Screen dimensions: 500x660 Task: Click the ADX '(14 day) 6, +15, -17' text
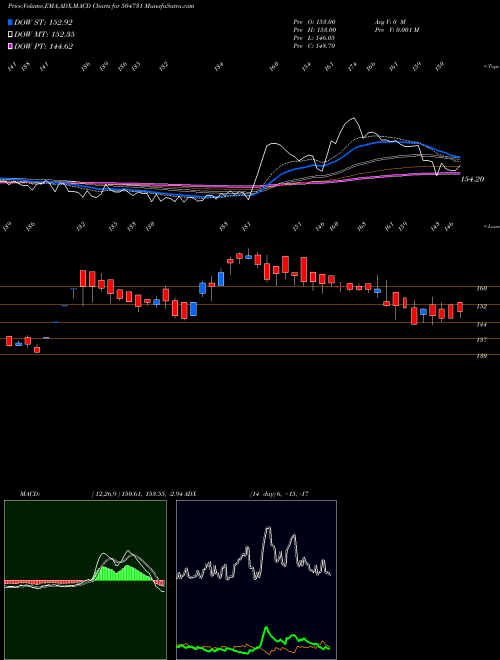pos(278,493)
